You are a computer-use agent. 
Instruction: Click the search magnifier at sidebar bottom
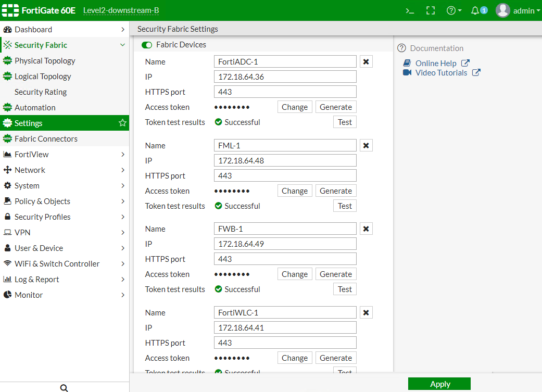point(64,388)
